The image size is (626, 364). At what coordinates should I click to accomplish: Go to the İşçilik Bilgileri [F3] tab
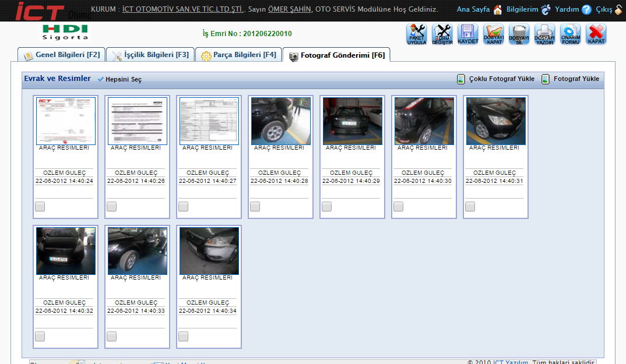(150, 55)
